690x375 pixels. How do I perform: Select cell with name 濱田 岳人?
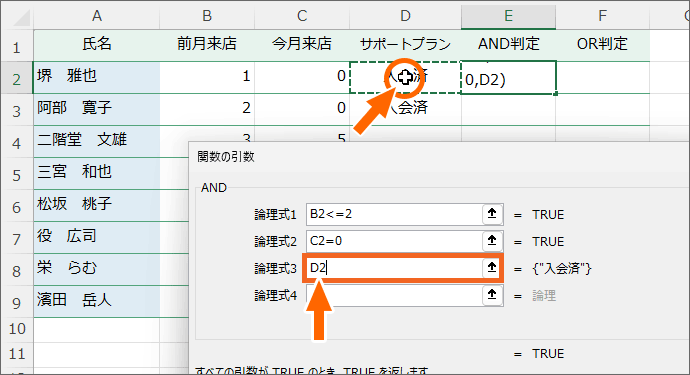[x=97, y=301]
